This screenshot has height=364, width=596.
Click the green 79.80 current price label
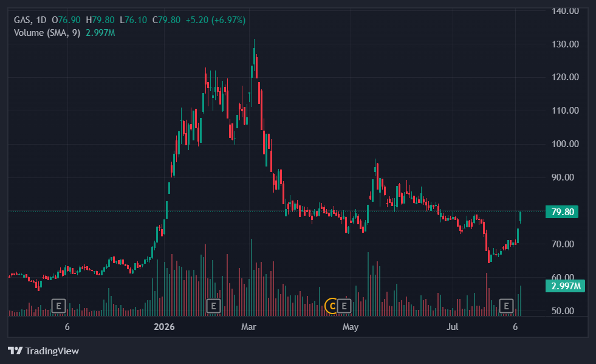(x=562, y=212)
